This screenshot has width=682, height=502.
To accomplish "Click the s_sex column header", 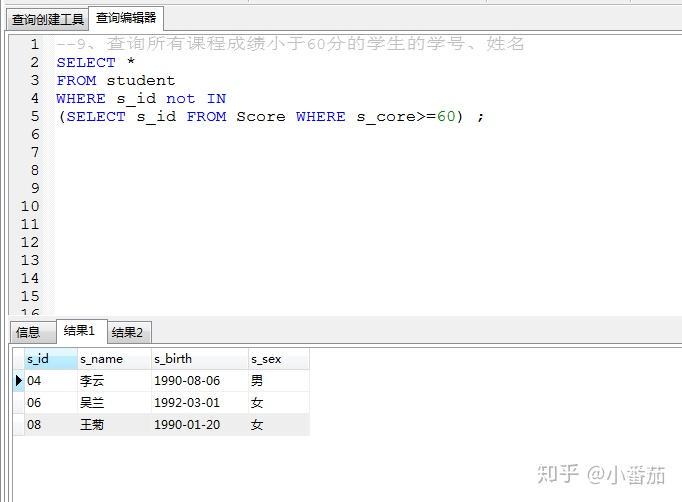I will coord(278,359).
